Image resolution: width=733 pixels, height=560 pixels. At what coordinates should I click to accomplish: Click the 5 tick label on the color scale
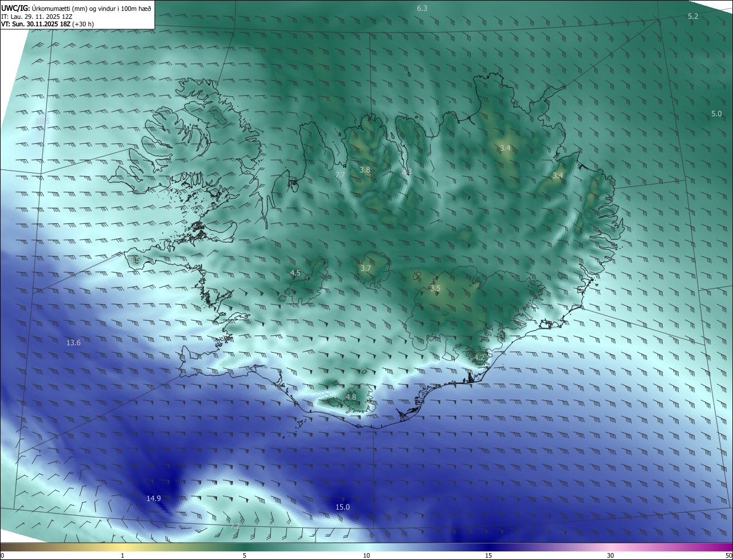click(245, 555)
